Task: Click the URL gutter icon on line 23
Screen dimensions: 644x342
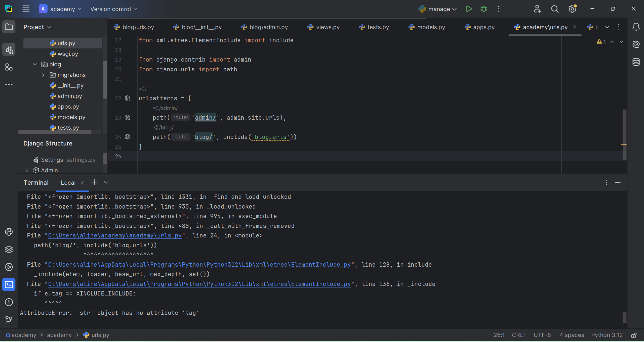Action: pos(128,118)
